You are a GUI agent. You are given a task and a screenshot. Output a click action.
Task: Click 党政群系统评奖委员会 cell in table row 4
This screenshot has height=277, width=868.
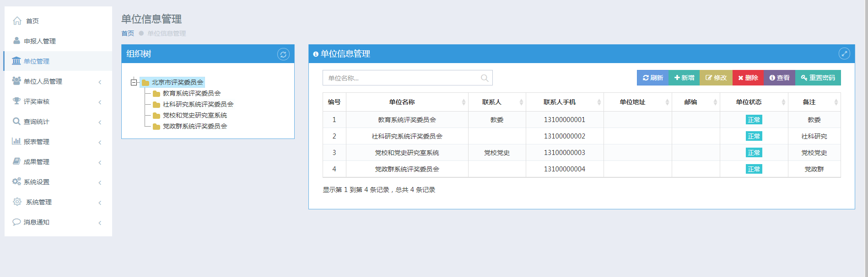[407, 169]
